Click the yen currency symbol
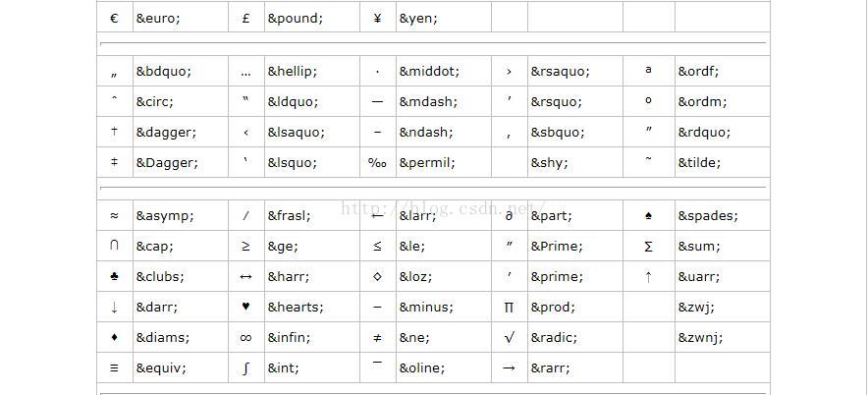Viewport: 868px width, 395px height. tap(377, 19)
